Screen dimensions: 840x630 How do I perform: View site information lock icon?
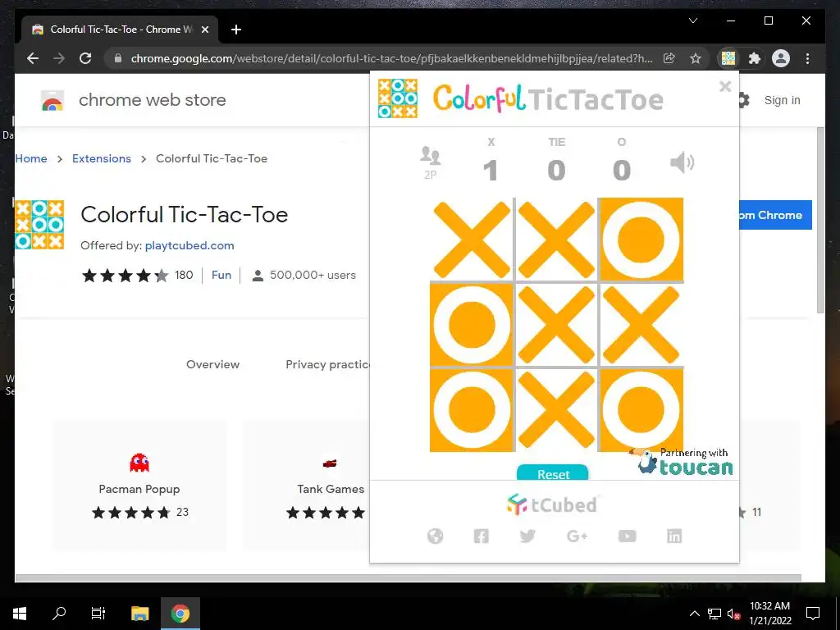[x=118, y=58]
